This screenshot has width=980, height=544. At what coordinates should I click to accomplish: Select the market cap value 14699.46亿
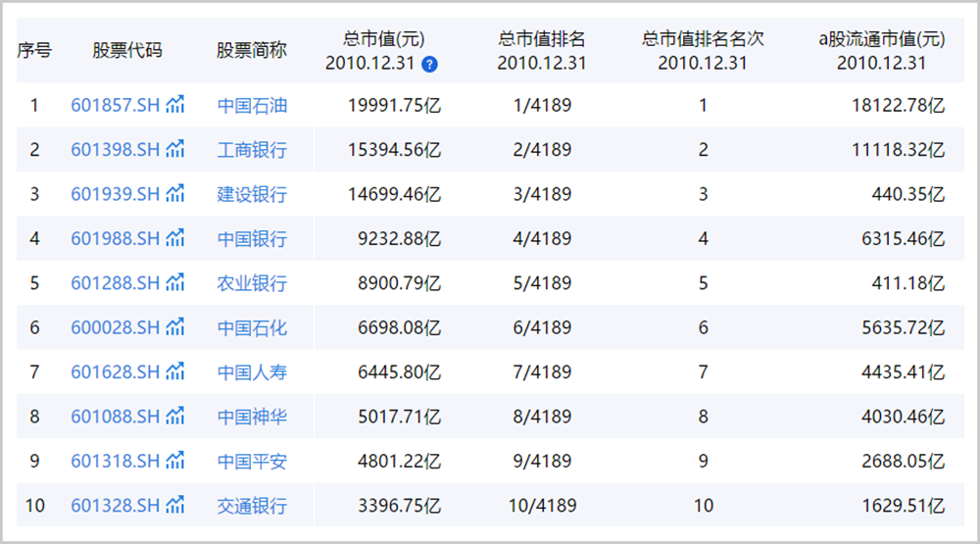click(x=394, y=194)
